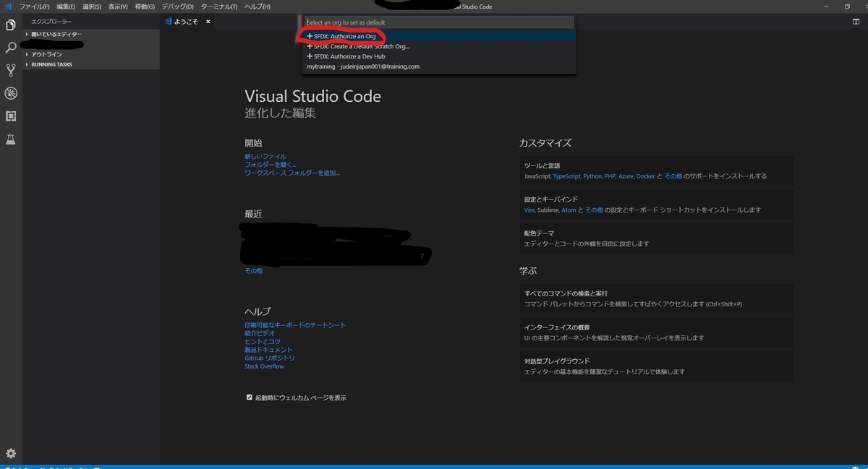868x469 pixels.
Task: Open the ヒントとコツ link
Action: 263,342
